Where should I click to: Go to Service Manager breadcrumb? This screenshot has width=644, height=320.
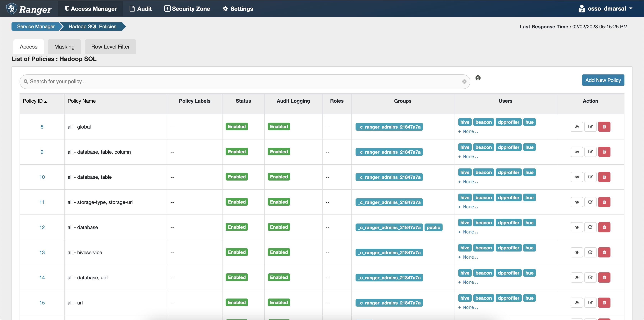click(x=36, y=26)
